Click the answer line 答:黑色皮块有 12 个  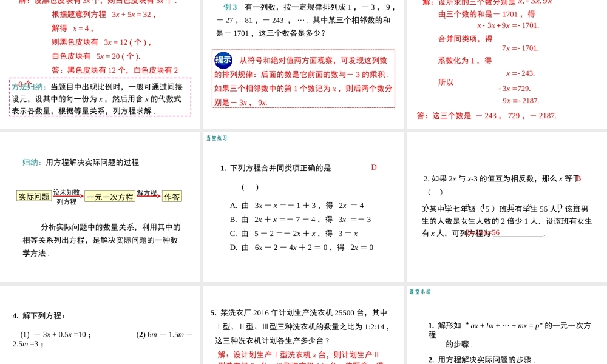(115, 70)
